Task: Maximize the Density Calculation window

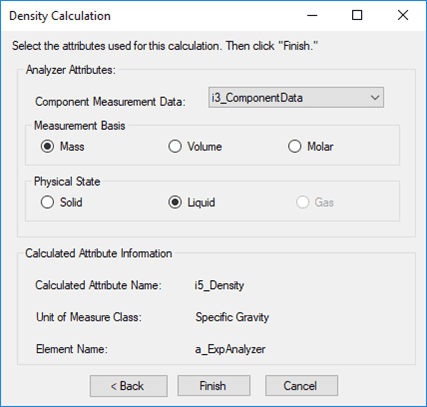Action: click(357, 15)
